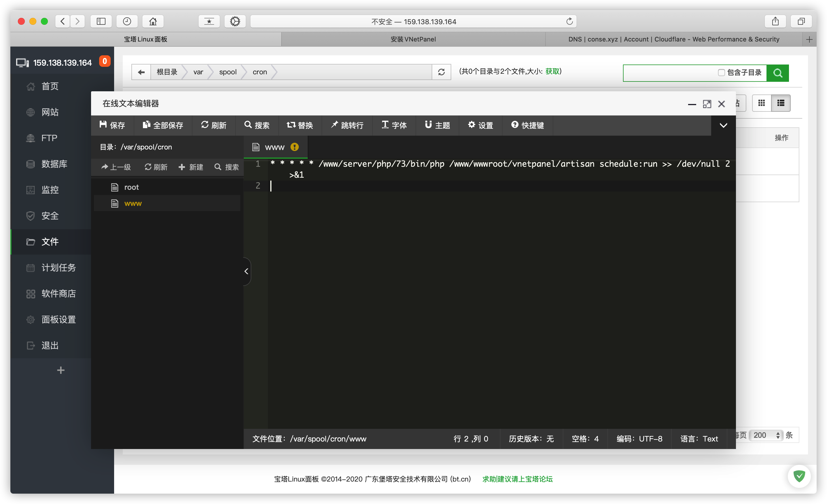Refresh the directory tree with 刷新
This screenshot has width=827, height=504.
(x=156, y=167)
